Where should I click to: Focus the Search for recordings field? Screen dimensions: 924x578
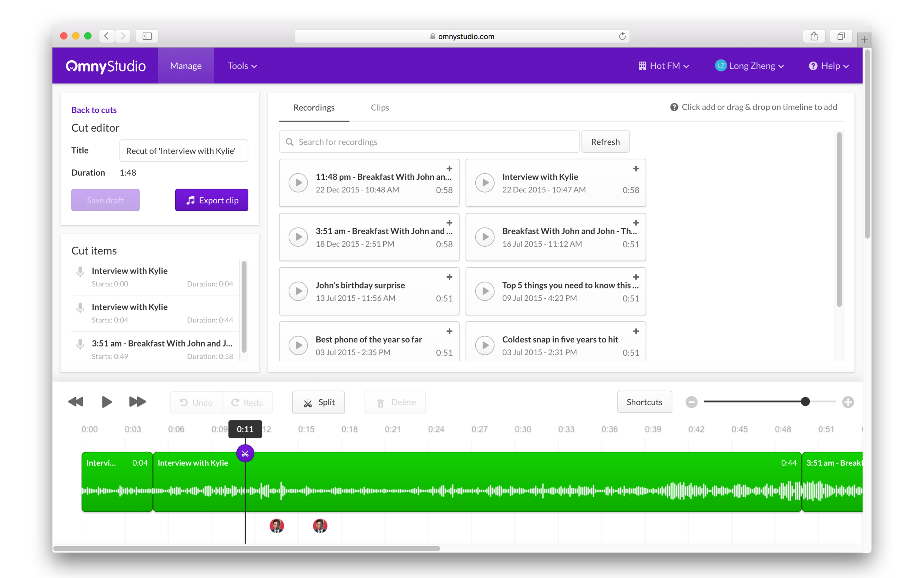pos(429,142)
